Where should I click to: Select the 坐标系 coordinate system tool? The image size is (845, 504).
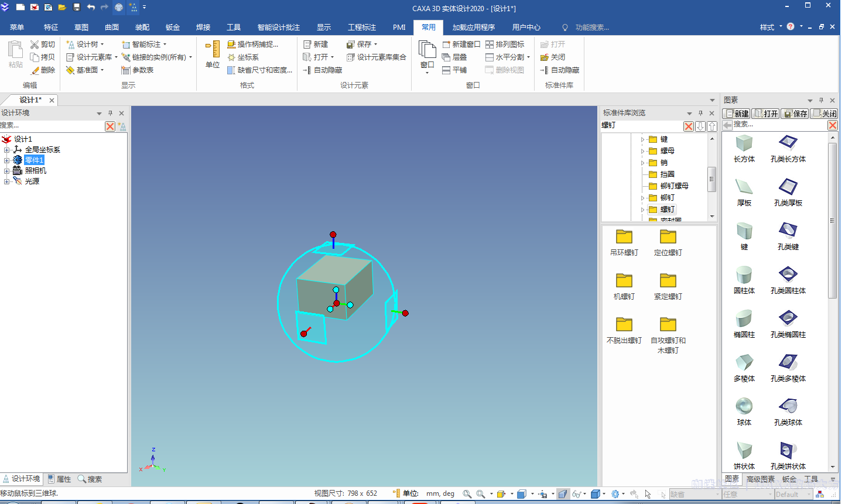point(243,57)
